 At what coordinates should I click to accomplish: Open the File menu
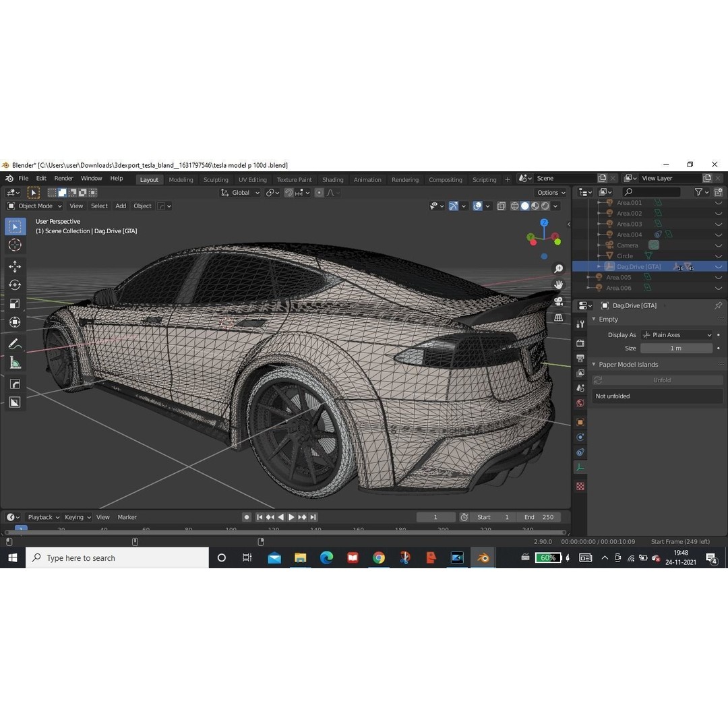(x=23, y=178)
